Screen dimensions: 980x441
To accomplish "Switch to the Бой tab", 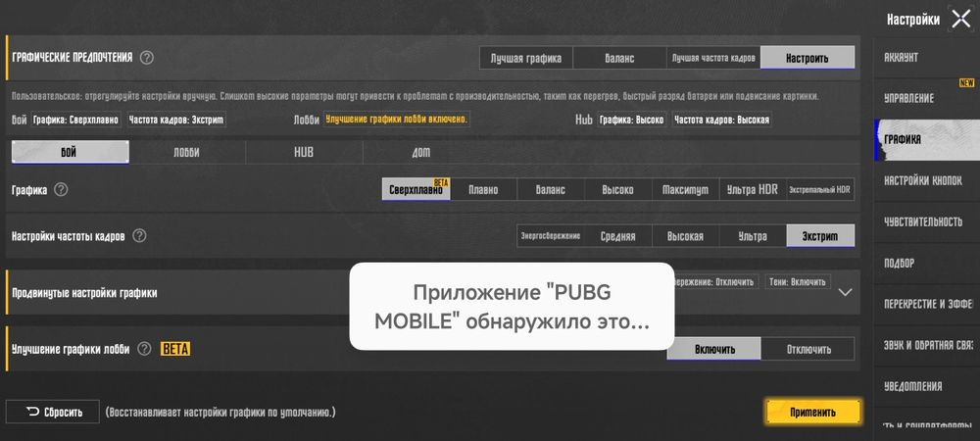I will click(x=70, y=153).
